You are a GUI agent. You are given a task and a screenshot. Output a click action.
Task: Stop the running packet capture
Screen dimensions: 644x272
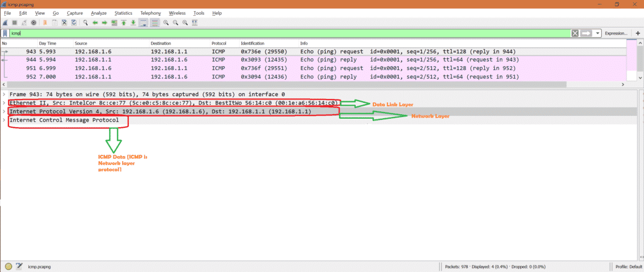pyautogui.click(x=14, y=23)
